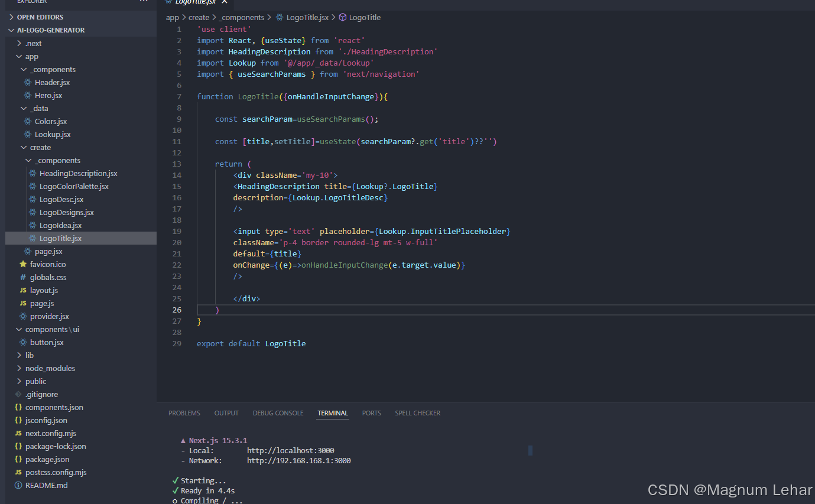Click 'useSearchParams' in the line 5 import
Screen dimensions: 815x504
pos(272,74)
